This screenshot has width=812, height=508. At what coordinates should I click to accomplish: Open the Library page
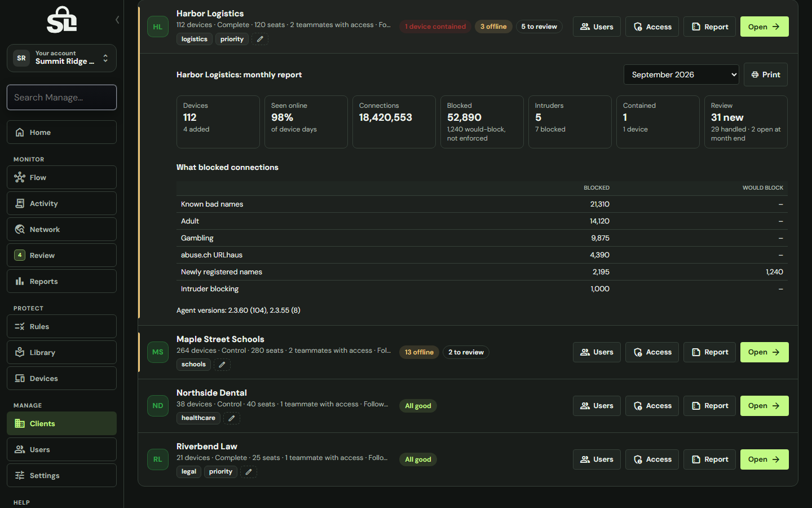click(61, 352)
